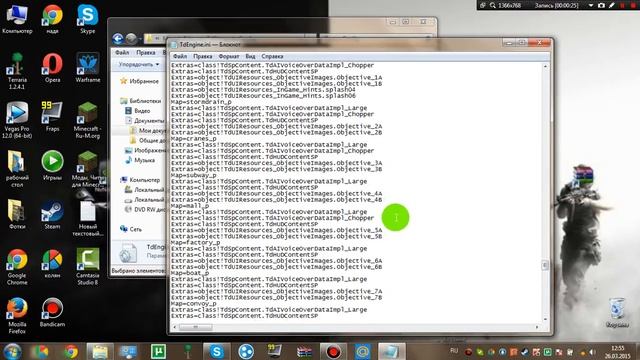Open Игры desktop shortcut
This screenshot has width=640, height=360.
[x=52, y=166]
